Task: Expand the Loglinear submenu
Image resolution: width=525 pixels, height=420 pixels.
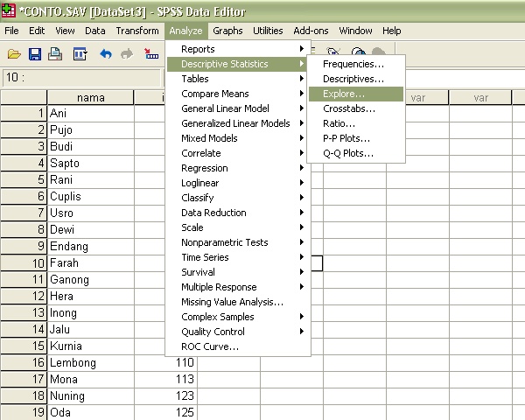Action: tap(238, 183)
